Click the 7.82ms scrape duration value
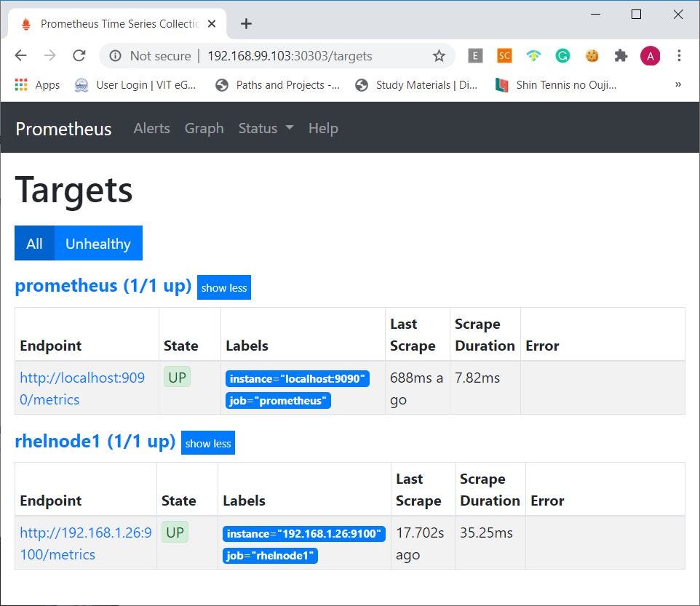This screenshot has width=700, height=606. (477, 378)
